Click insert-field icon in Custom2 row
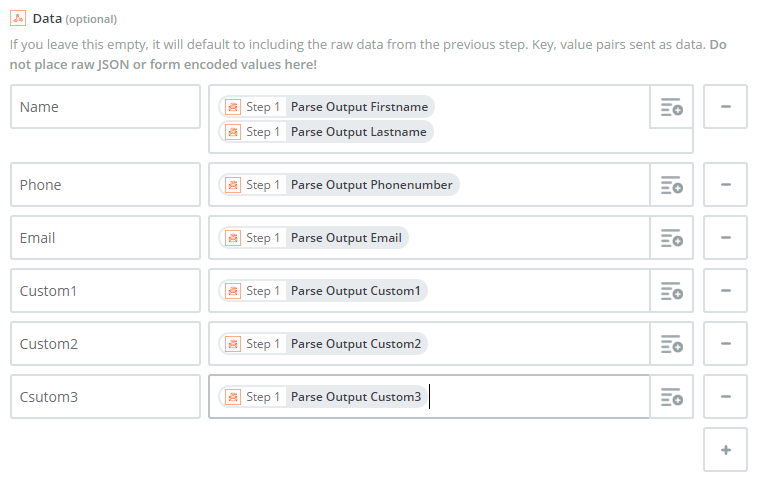This screenshot has width=757, height=488. pyautogui.click(x=671, y=344)
